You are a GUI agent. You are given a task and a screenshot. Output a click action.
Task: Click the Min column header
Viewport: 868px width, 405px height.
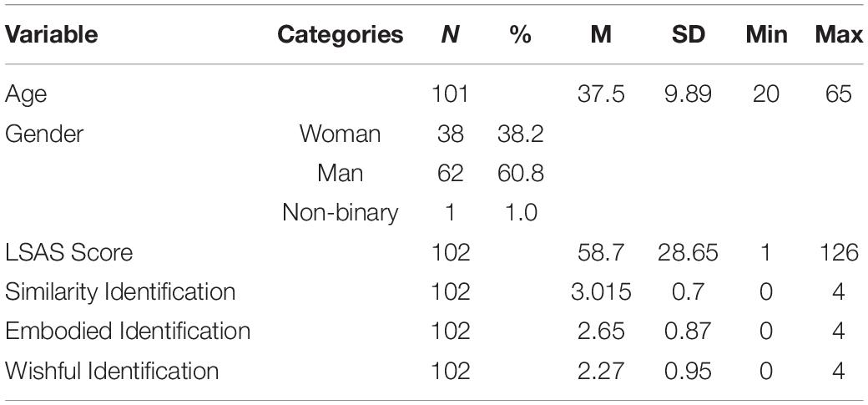(766, 35)
